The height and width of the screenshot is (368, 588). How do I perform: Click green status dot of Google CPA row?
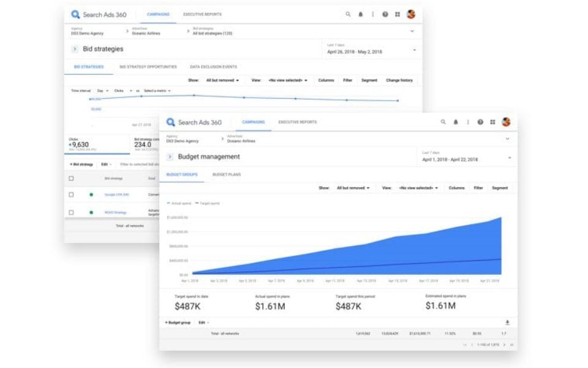coord(91,194)
